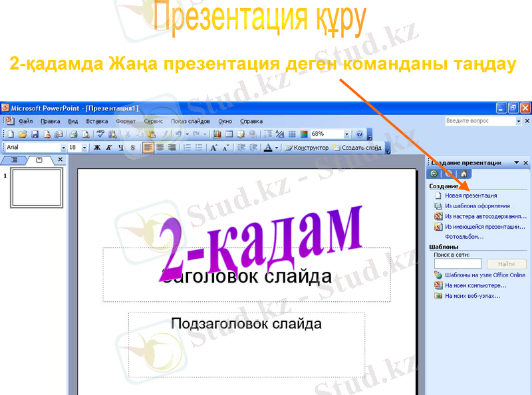Open the Вставка menu
This screenshot has width=532, height=395.
pos(98,122)
